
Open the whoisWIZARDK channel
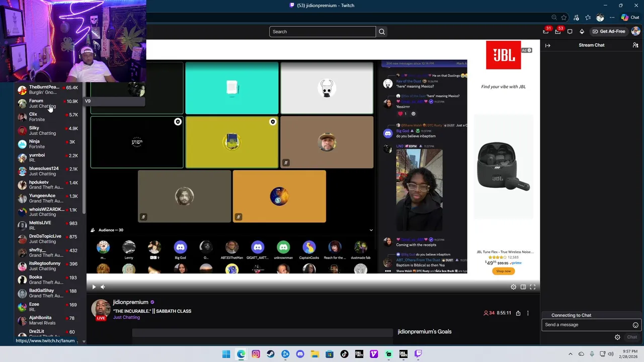[49, 212]
